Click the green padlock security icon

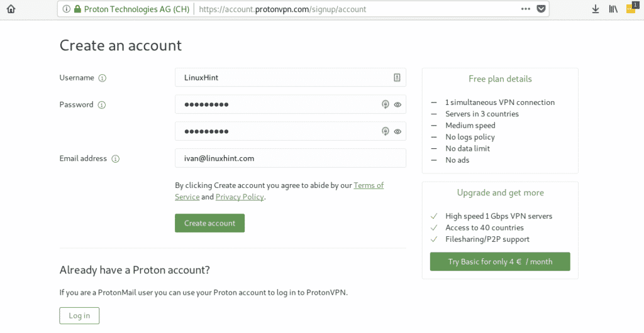pyautogui.click(x=77, y=9)
